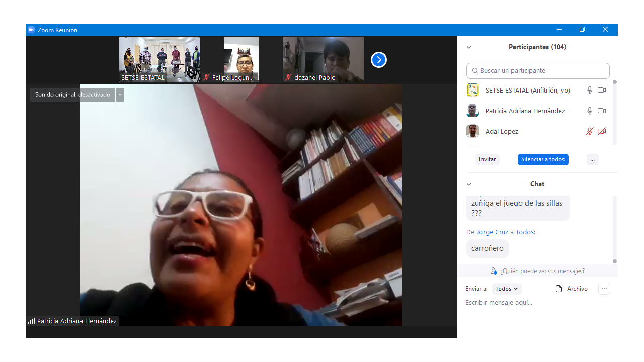Toggle SETSE ESTATAL's camera icon

coord(602,90)
